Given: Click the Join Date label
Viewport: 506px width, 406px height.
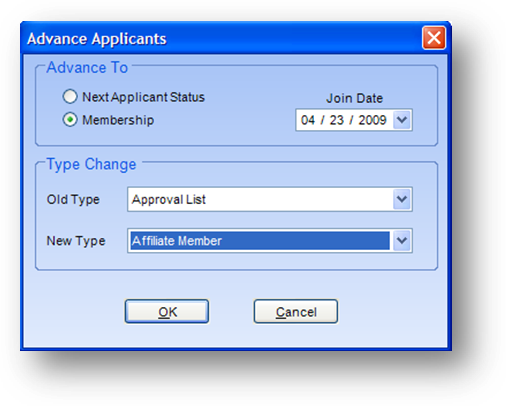Looking at the screenshot, I should (x=354, y=98).
